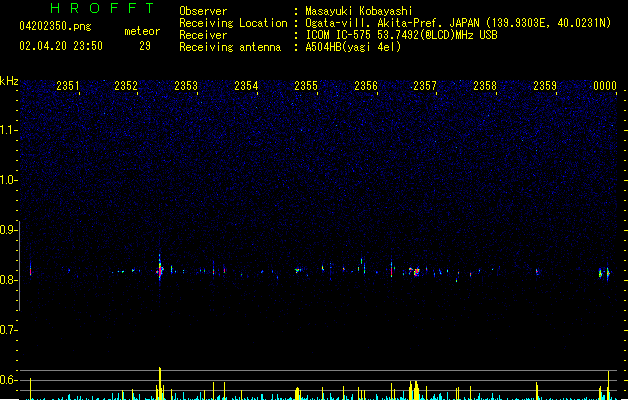Click the 0.7 kHz axis label
The height and width of the screenshot is (400, 629).
(x=8, y=330)
